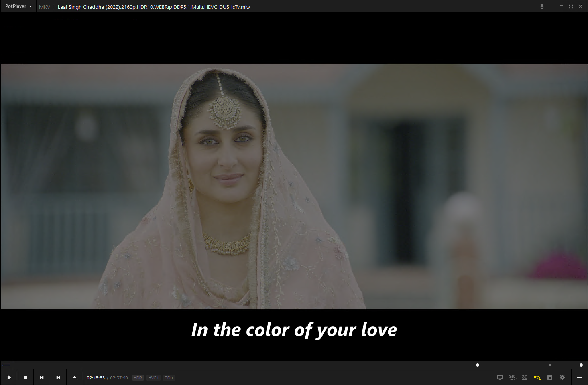The height and width of the screenshot is (385, 588).
Task: Click the volume slider handle
Action: (x=581, y=365)
